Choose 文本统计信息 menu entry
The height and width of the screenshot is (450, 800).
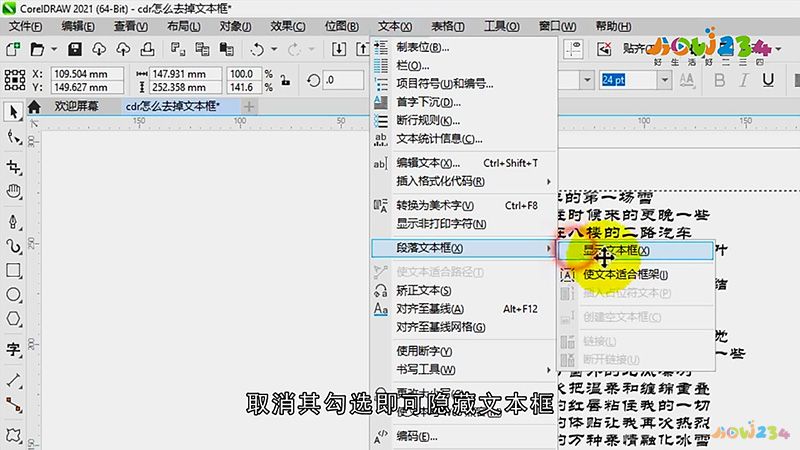point(464,139)
